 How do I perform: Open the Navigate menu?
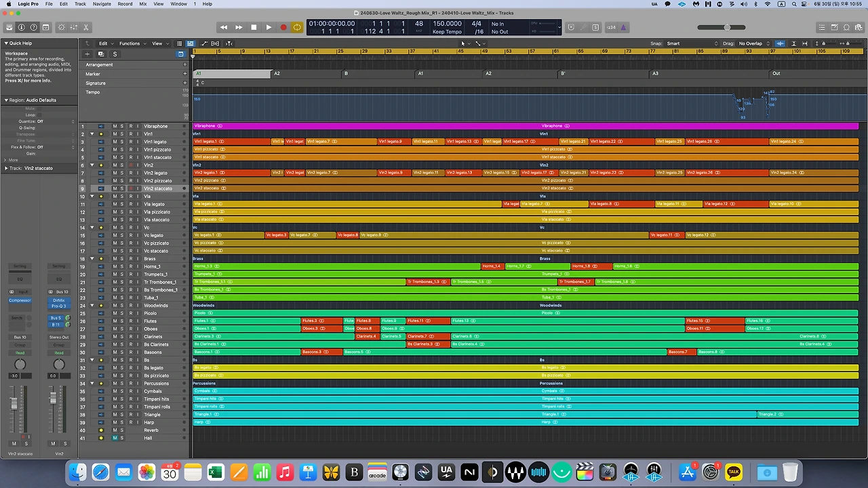[x=102, y=4]
